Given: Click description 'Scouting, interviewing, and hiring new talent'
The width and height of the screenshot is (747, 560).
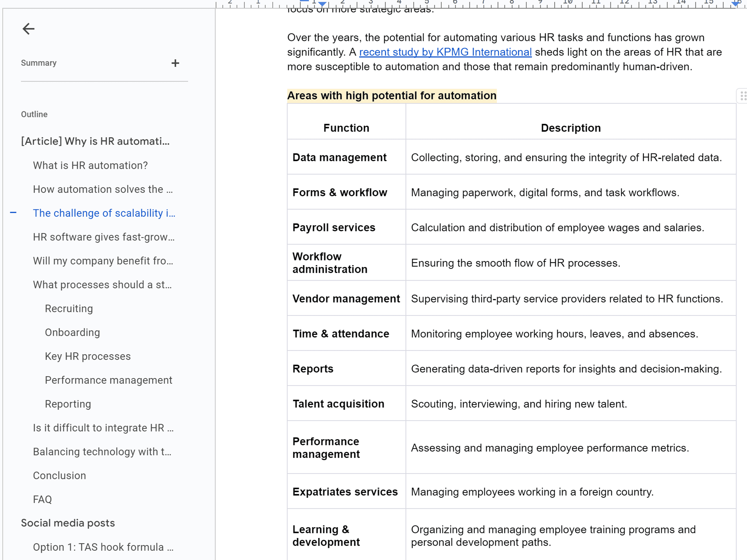Looking at the screenshot, I should coord(519,404).
